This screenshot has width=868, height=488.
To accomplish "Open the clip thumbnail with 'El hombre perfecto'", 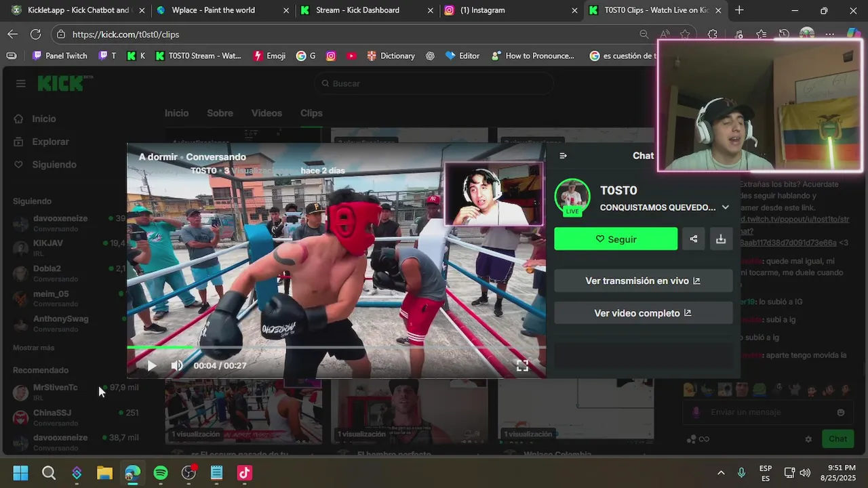I will 408,411.
